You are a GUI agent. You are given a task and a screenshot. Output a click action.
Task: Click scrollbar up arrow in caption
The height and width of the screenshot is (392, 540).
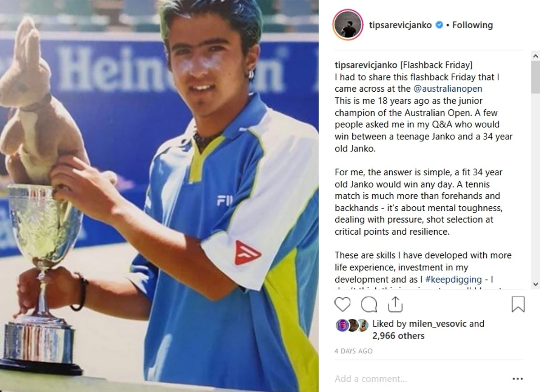coord(535,56)
